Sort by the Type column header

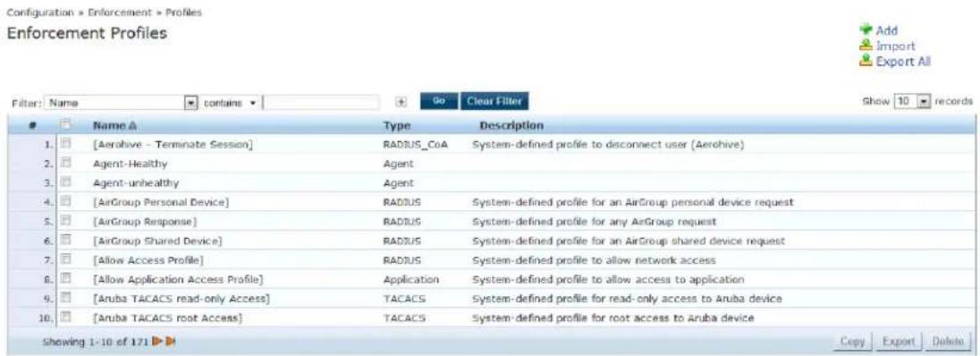(396, 126)
